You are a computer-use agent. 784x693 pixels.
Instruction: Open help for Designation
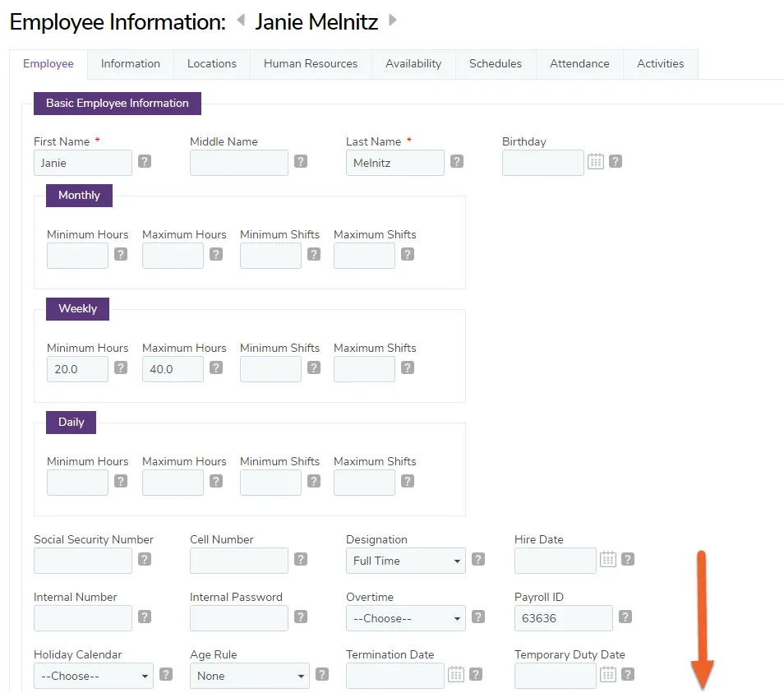pos(478,560)
